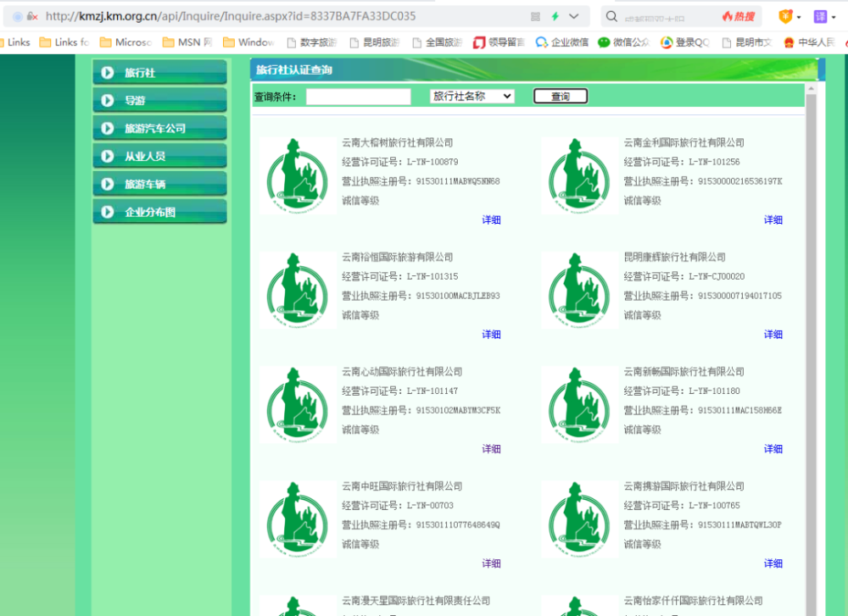Open the 热搜 hot search button
848x616 pixels.
point(739,17)
